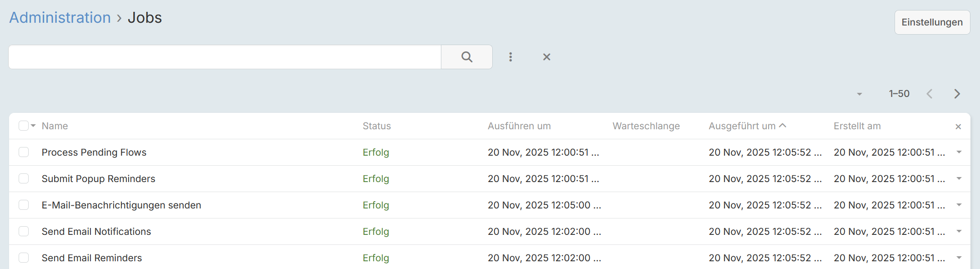Click the X icon in table header

click(x=958, y=127)
